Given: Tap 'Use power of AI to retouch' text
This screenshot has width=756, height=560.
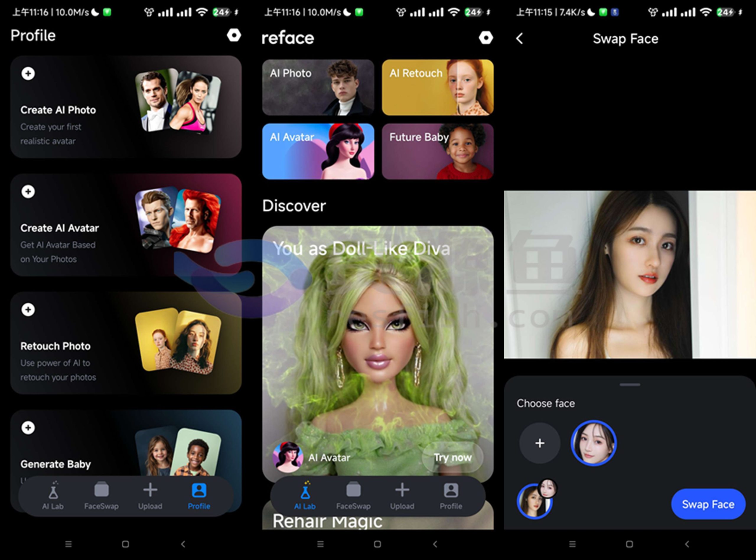Looking at the screenshot, I should (58, 370).
